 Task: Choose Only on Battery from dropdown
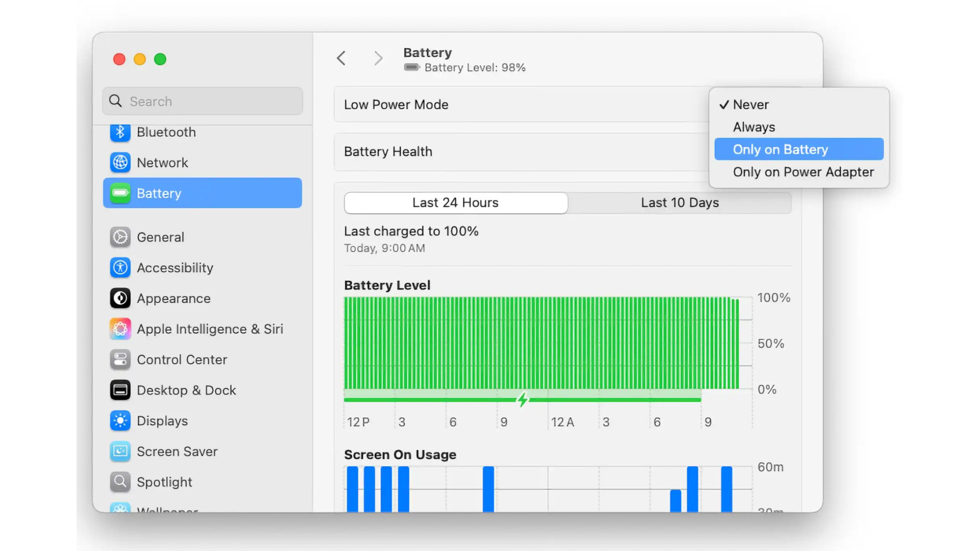pos(780,149)
